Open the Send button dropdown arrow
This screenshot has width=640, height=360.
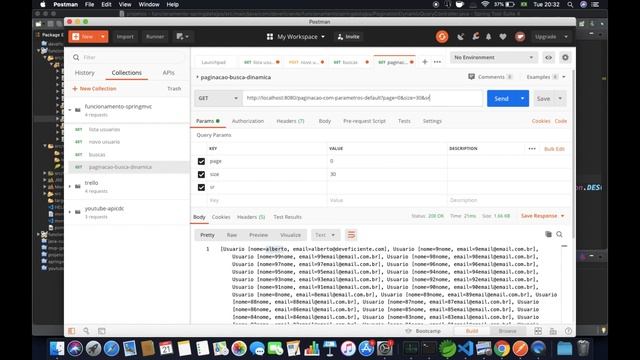(x=522, y=98)
